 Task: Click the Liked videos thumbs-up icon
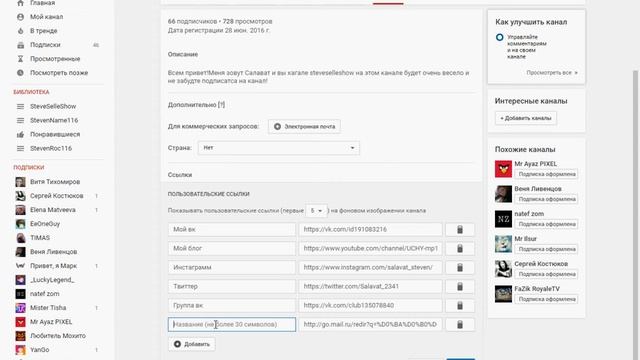tap(20, 134)
